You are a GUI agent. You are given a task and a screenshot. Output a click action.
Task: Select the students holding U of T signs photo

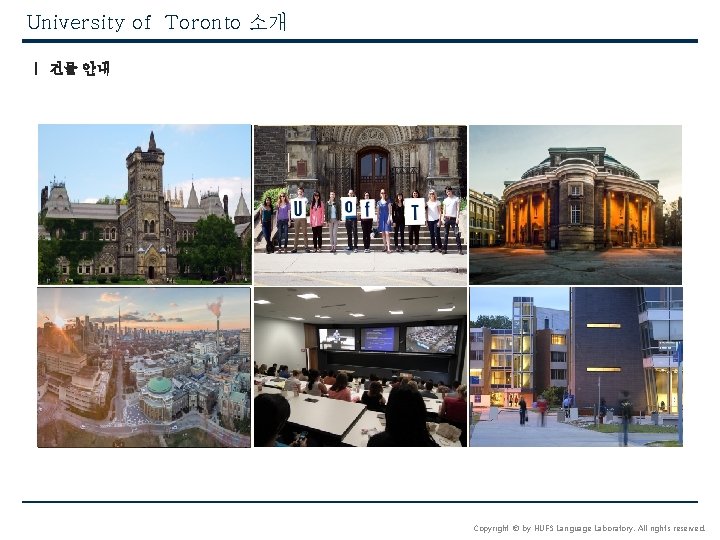(360, 205)
